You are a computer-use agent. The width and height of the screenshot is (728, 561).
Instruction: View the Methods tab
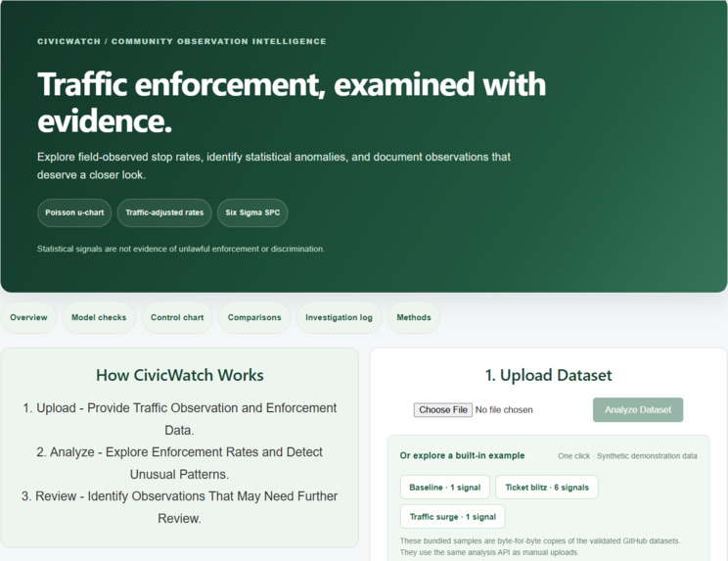coord(414,317)
